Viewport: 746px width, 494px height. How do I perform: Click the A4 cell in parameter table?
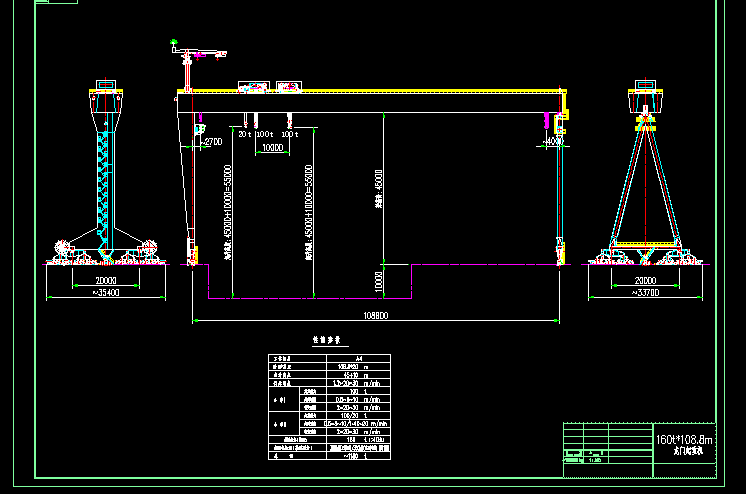point(359,358)
